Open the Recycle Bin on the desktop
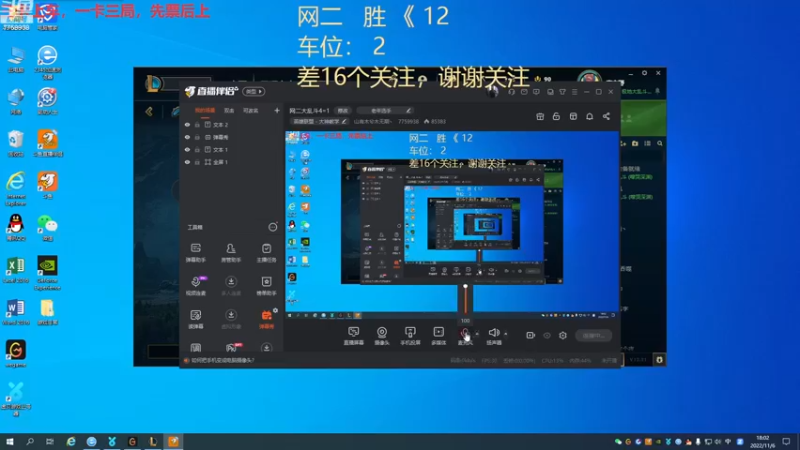The image size is (800, 450). tap(16, 143)
